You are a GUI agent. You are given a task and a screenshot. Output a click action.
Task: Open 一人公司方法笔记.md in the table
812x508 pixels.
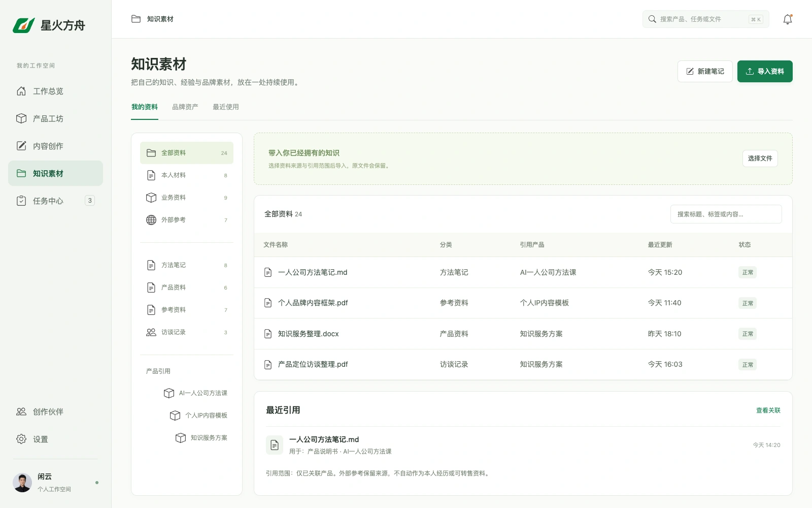coord(313,272)
